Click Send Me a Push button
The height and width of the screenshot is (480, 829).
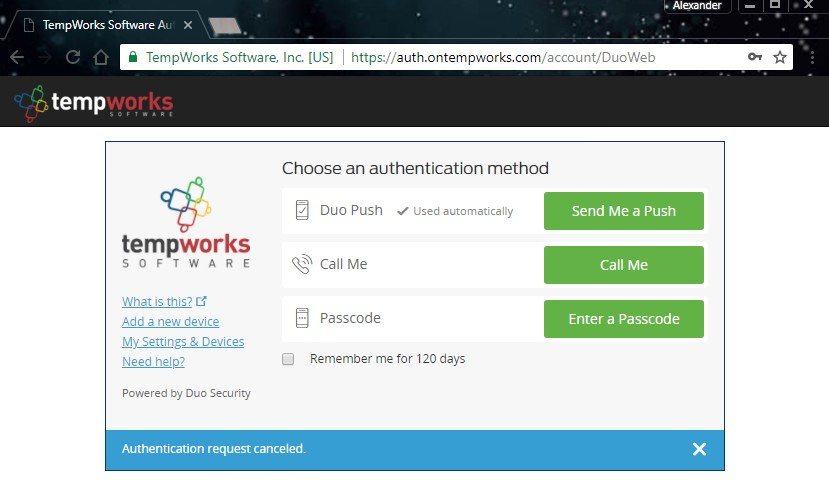click(x=623, y=211)
